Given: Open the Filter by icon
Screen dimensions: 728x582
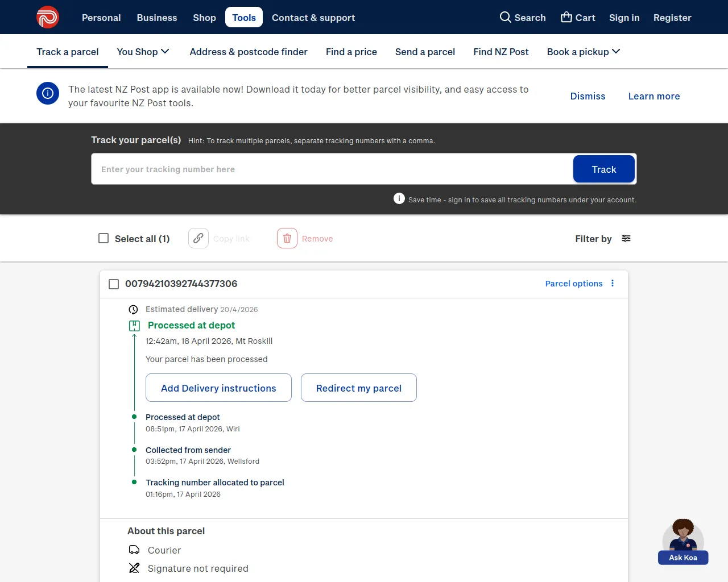Looking at the screenshot, I should [x=626, y=238].
